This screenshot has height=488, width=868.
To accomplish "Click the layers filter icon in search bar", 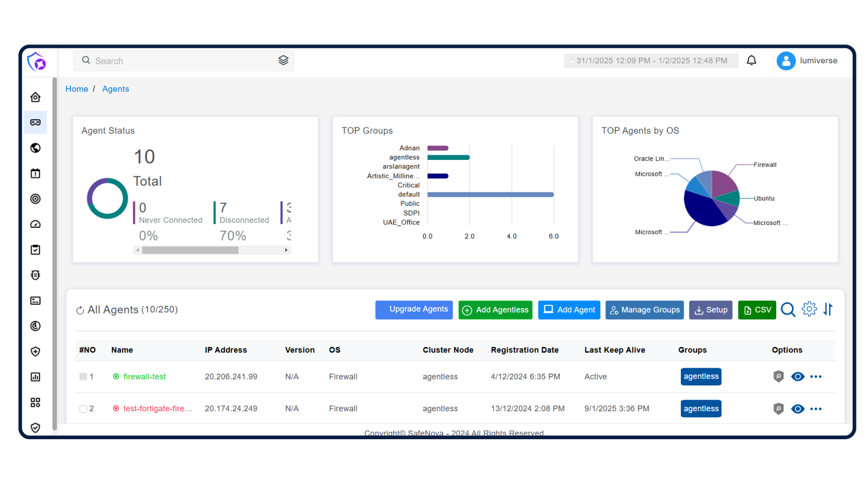I will tap(283, 60).
